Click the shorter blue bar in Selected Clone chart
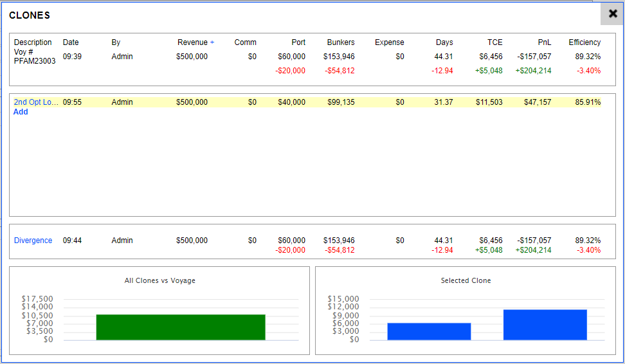Viewport: 625px width, 364px height. (x=429, y=331)
